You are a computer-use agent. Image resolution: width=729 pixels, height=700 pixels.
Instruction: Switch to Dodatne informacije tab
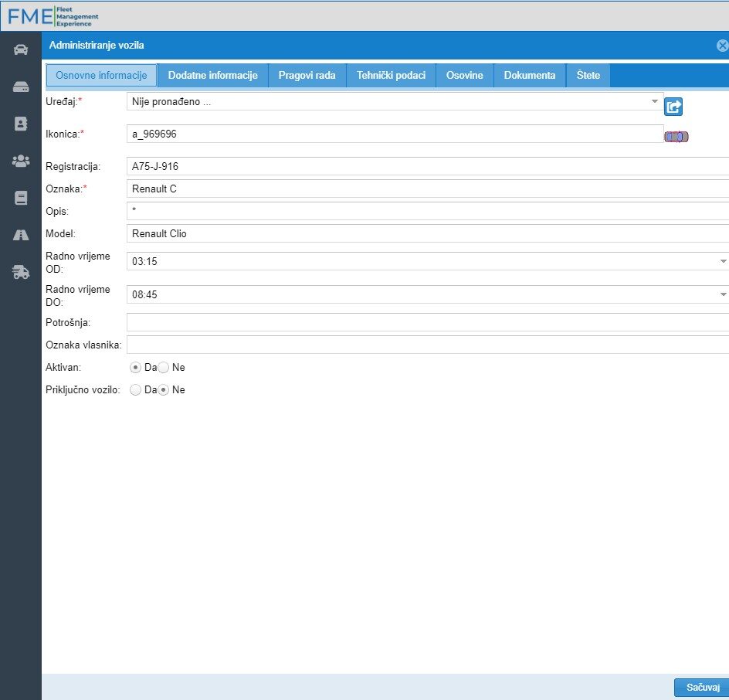point(213,76)
